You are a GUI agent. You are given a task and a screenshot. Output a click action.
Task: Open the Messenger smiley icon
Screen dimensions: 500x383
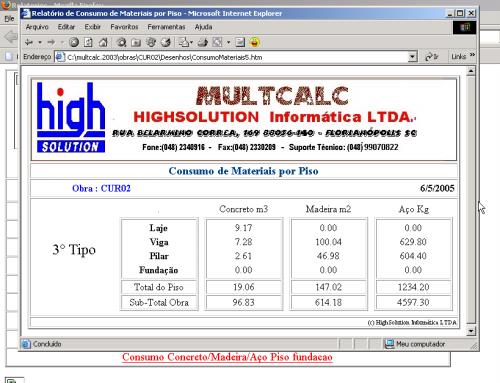tap(255, 42)
